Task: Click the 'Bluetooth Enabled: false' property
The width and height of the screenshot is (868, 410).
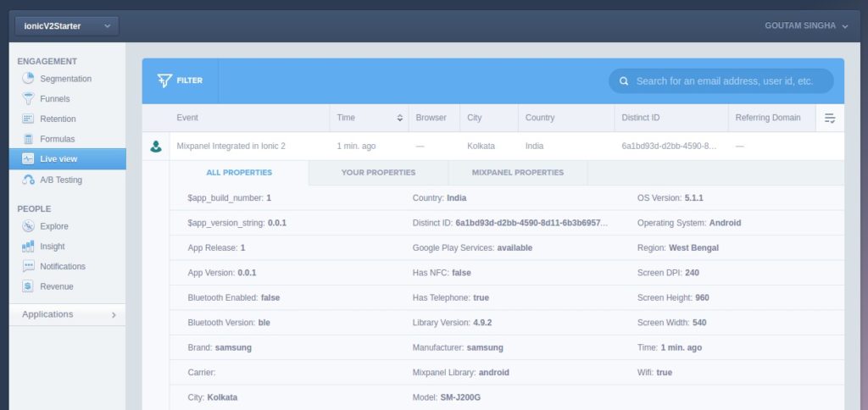Action: point(234,297)
